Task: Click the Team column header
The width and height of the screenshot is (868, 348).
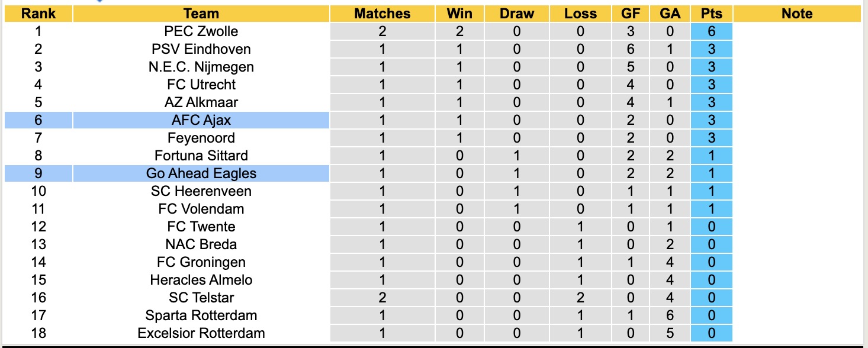Action: click(x=201, y=14)
